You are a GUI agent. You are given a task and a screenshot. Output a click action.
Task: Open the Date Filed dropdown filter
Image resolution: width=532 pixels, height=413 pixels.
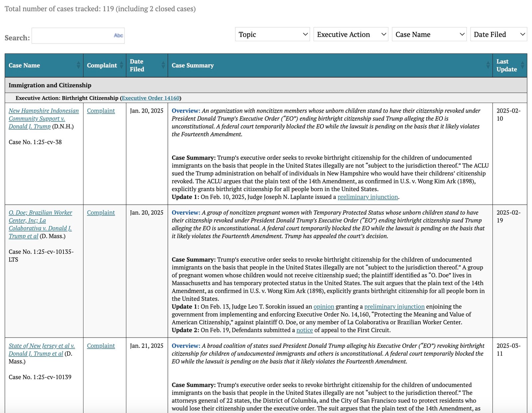499,34
